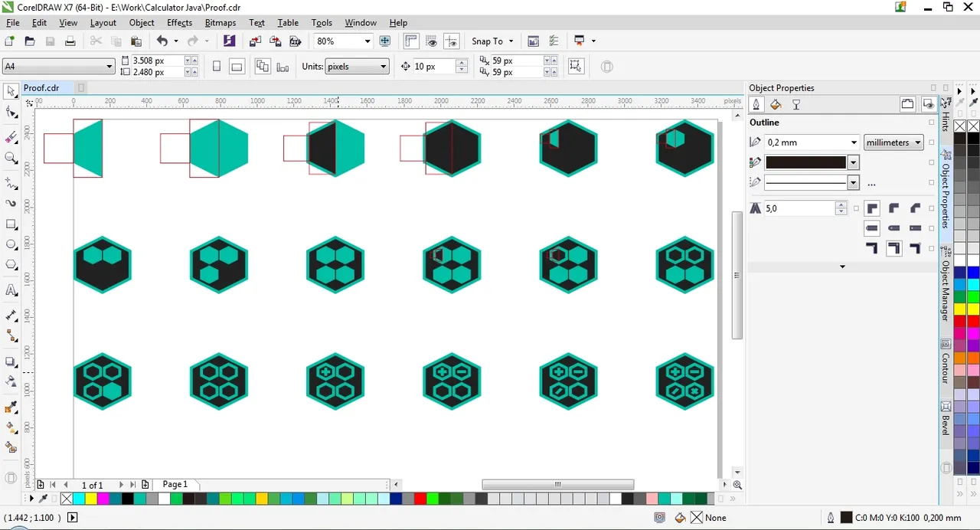Set page to portrait orientation

(217, 67)
